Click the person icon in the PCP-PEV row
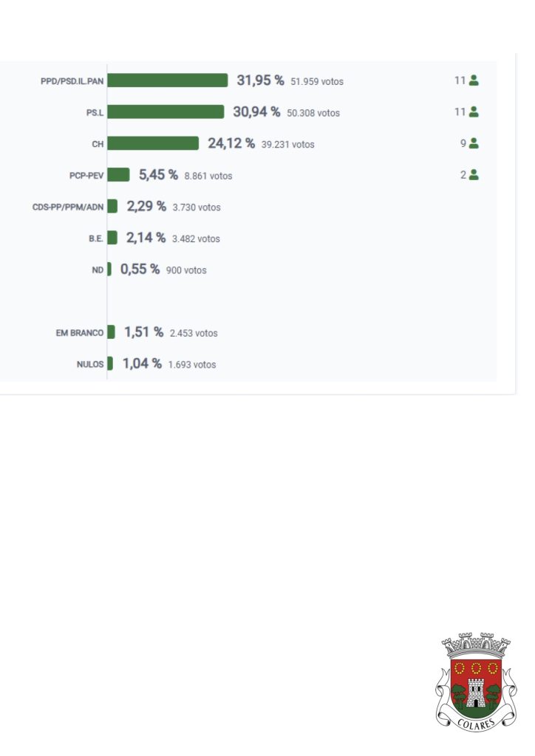 pos(474,175)
